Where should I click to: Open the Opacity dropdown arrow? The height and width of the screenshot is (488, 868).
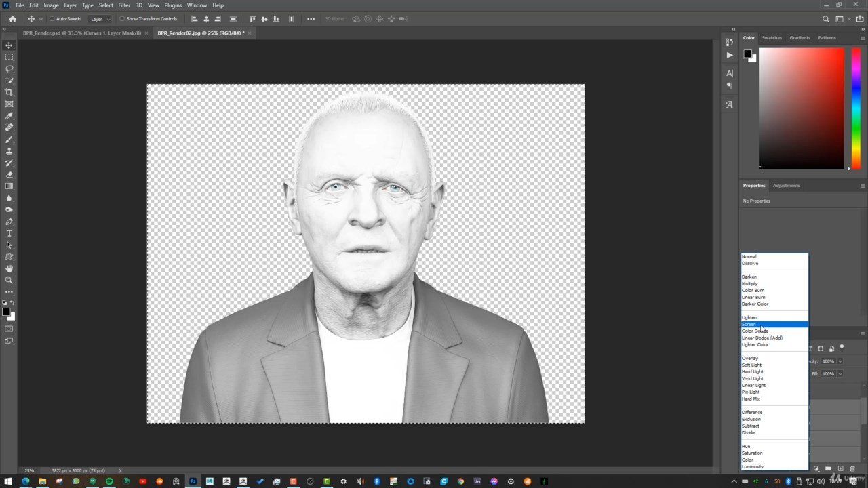pos(840,361)
